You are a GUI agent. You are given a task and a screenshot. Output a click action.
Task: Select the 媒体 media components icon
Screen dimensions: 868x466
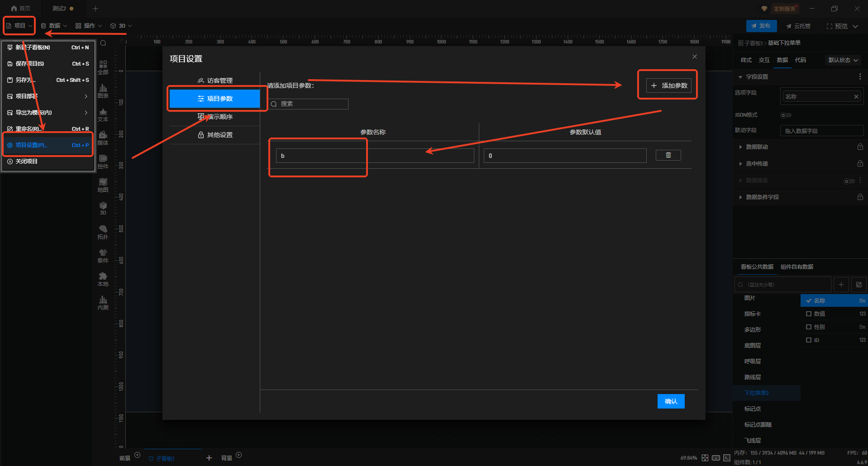point(103,138)
